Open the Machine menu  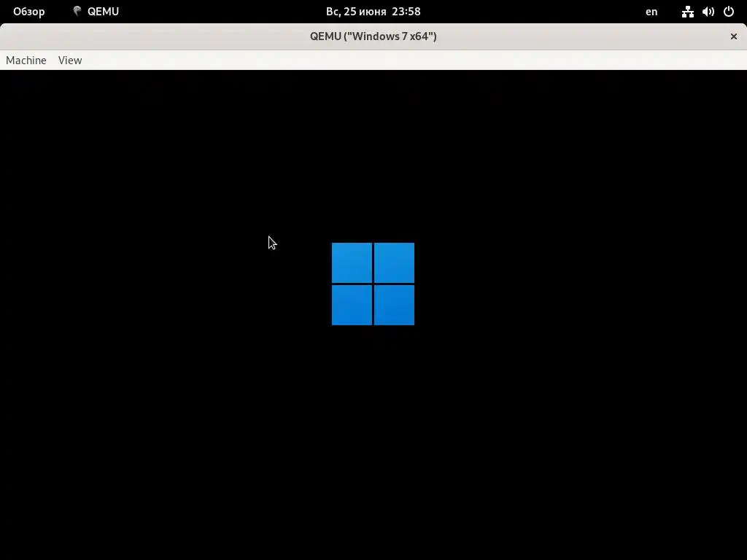pyautogui.click(x=26, y=61)
